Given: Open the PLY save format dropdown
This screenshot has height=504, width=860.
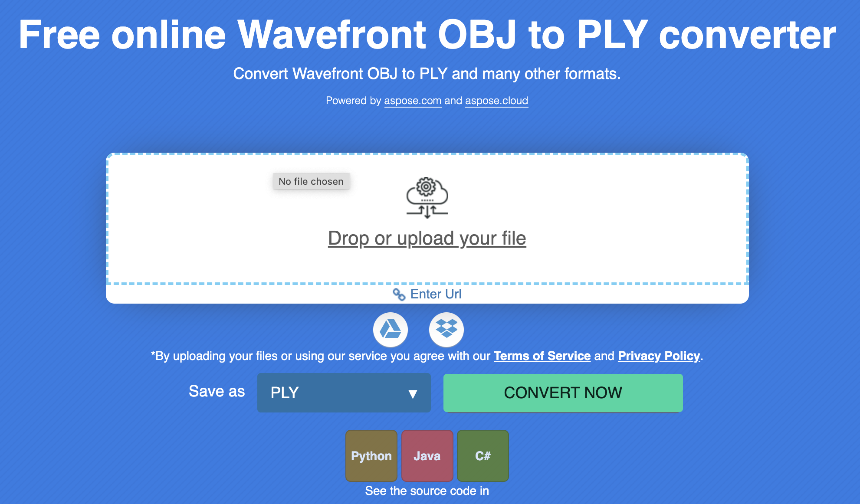Looking at the screenshot, I should 344,393.
